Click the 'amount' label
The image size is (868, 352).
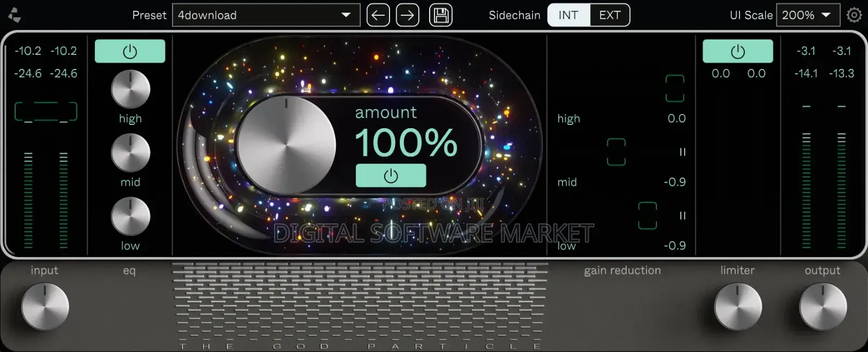pyautogui.click(x=386, y=112)
